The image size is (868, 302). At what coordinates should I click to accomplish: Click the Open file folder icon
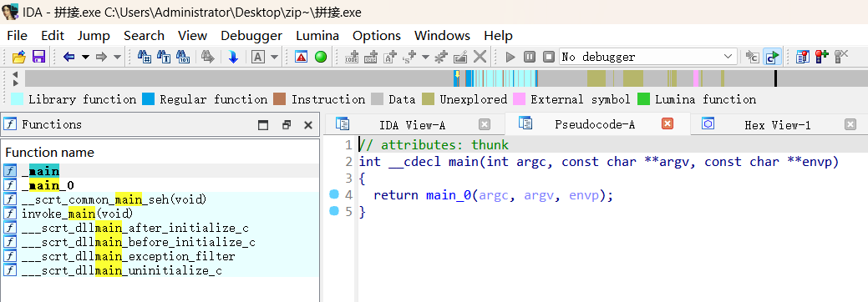(x=19, y=57)
